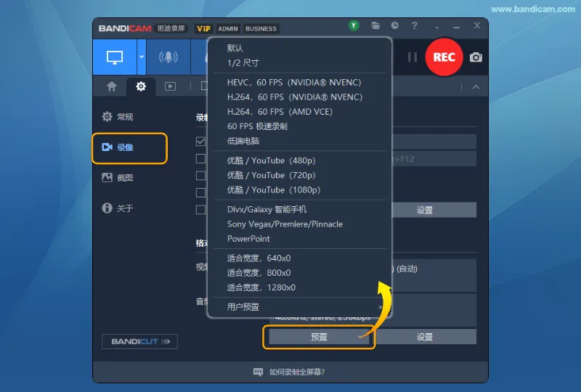Open 截图 screenshot settings section
581x392 pixels.
pos(118,177)
